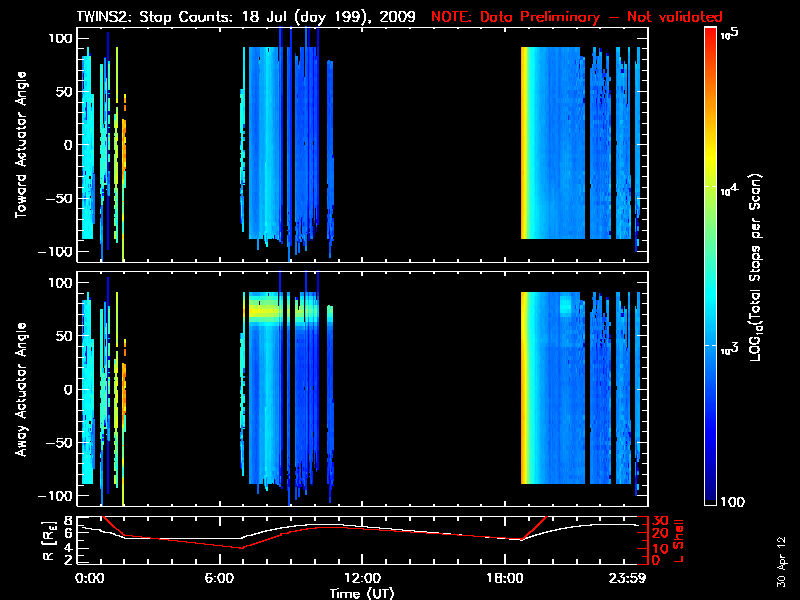
Task: Click the 'Toward Actuator Angle' axis label
Action: (x=21, y=145)
